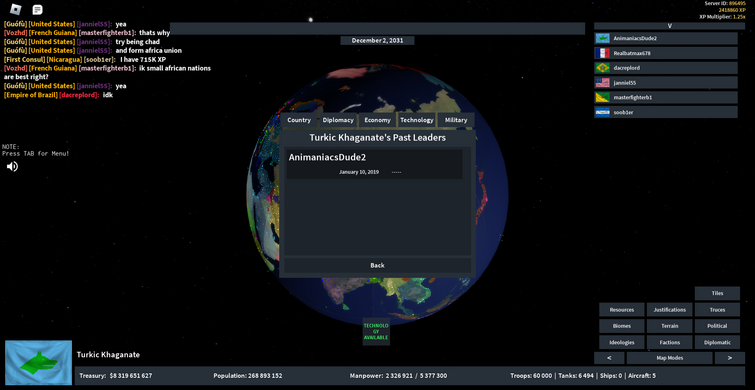This screenshot has height=390, width=755.
Task: Select player Realbatmax678 in the list
Action: (x=666, y=53)
